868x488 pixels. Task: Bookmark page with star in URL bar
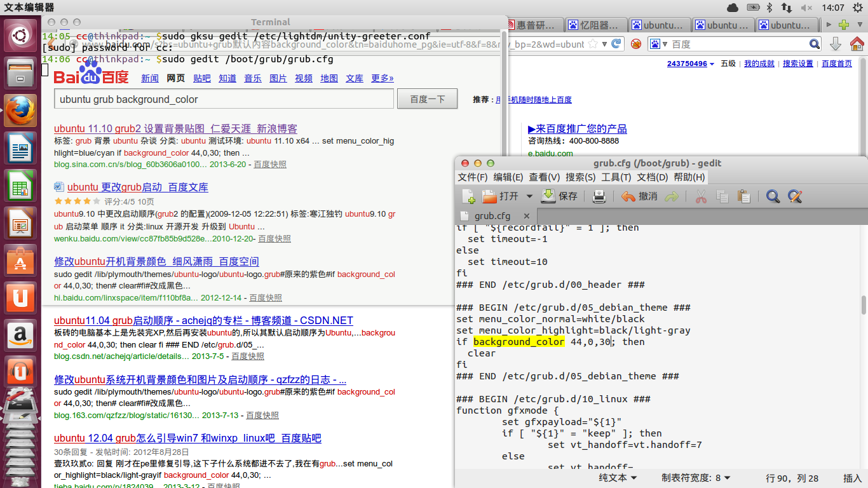coord(593,44)
